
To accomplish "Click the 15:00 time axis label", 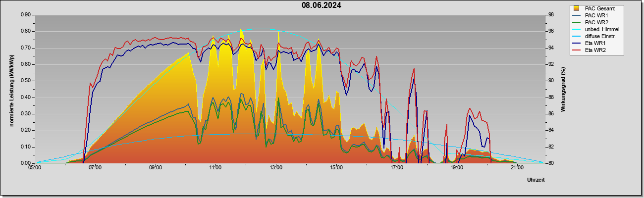I will pyautogui.click(x=336, y=168).
